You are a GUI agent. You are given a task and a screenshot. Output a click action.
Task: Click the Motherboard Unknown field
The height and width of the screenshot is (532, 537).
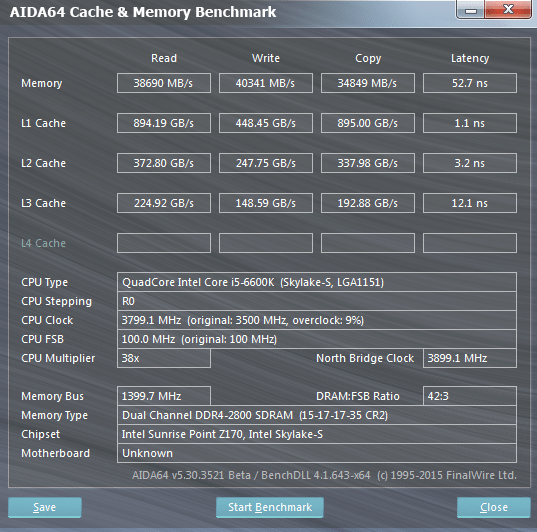point(317,453)
